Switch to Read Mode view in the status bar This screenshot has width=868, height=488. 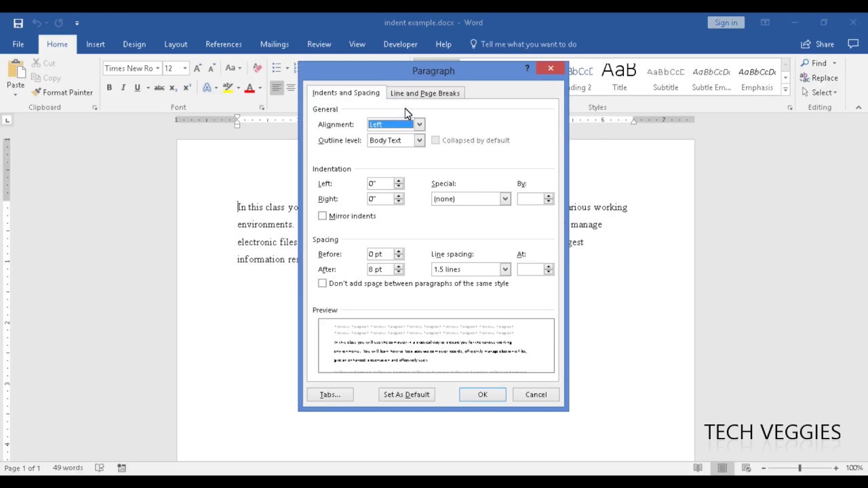pos(698,468)
